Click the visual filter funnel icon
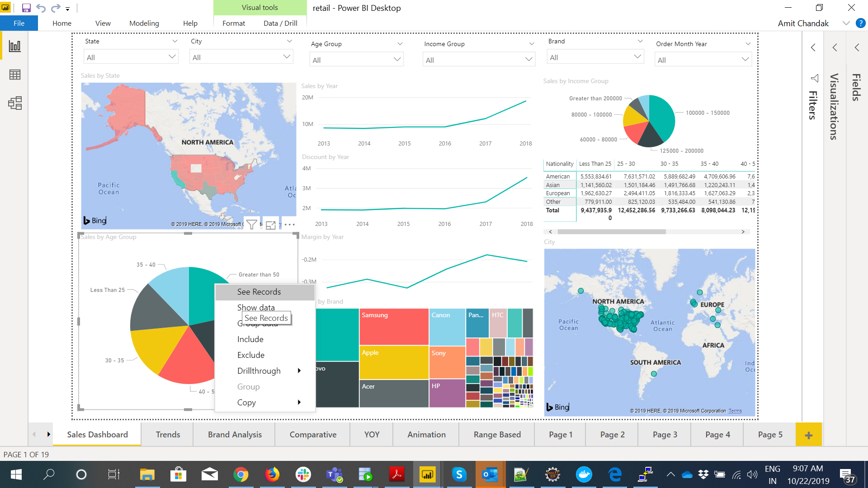 point(252,225)
